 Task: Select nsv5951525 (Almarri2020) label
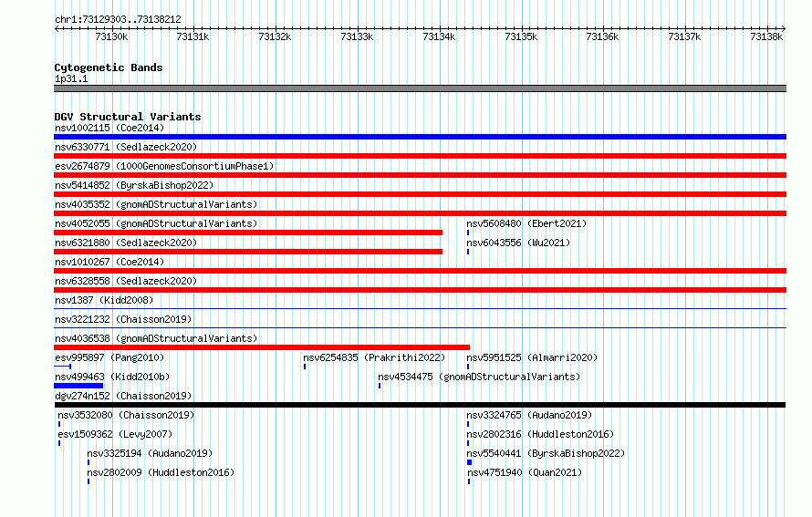coord(532,357)
